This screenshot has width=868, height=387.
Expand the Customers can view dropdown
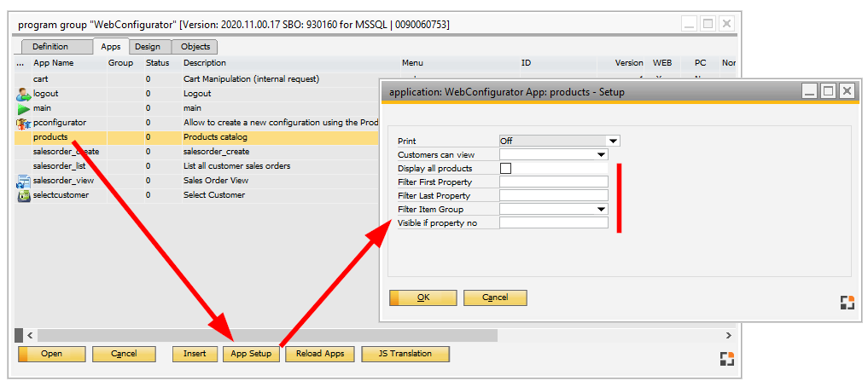(601, 155)
